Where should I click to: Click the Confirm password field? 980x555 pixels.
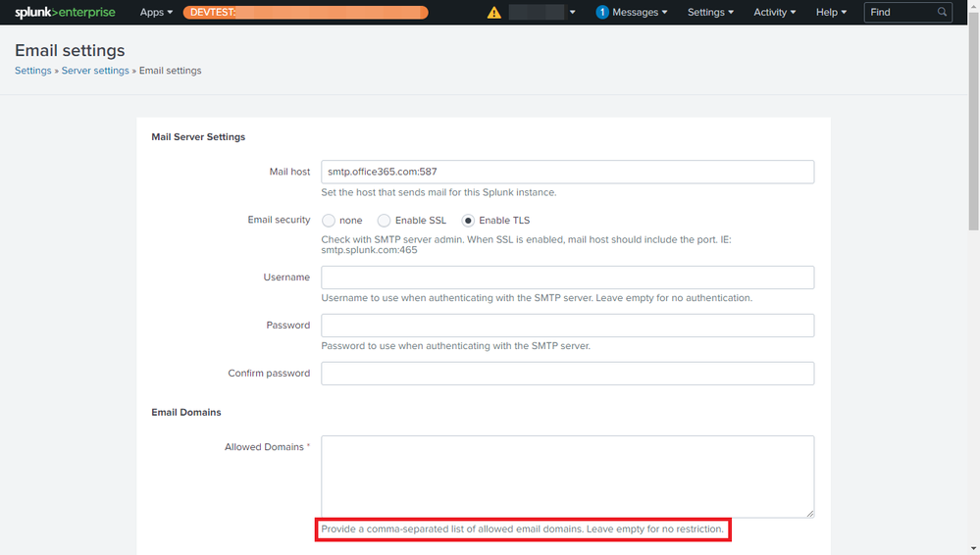[x=567, y=374]
